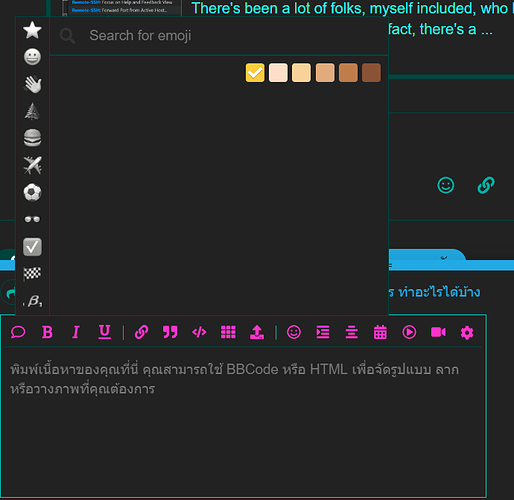This screenshot has width=514, height=500.
Task: Insert blockquote in editor
Action: click(x=170, y=332)
